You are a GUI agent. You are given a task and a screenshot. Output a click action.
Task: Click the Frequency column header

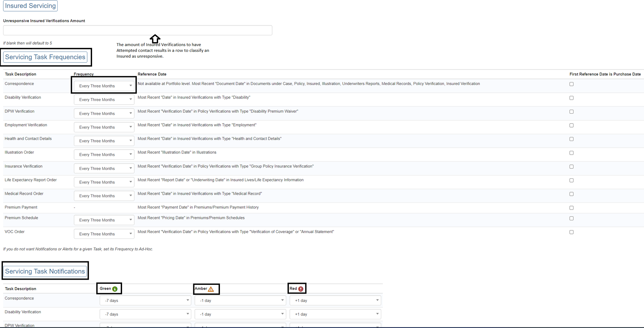[84, 74]
